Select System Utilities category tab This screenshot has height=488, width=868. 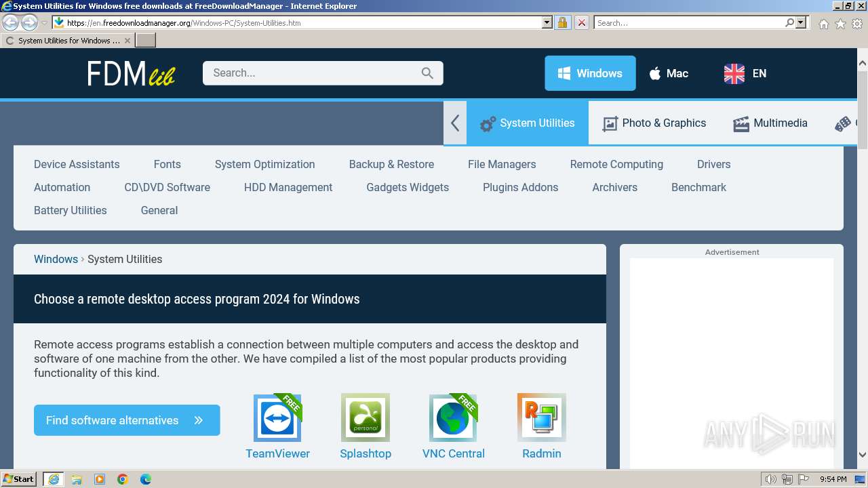(x=528, y=123)
